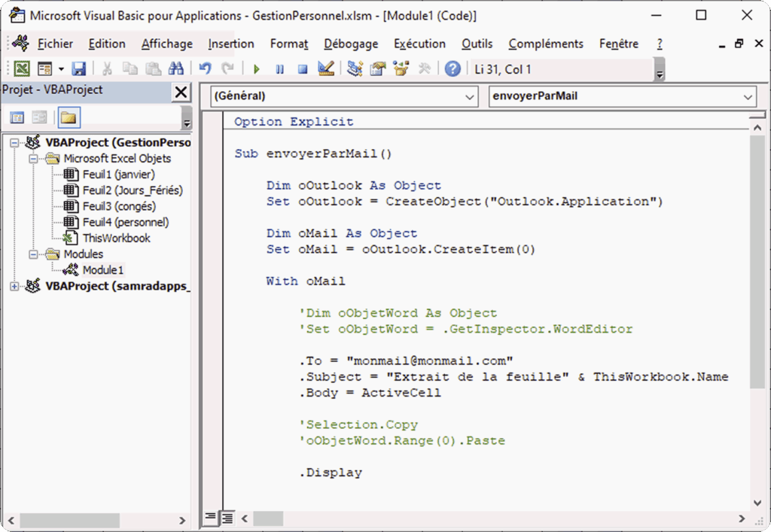771x532 pixels.
Task: Open the Débogage menu
Action: tap(351, 44)
